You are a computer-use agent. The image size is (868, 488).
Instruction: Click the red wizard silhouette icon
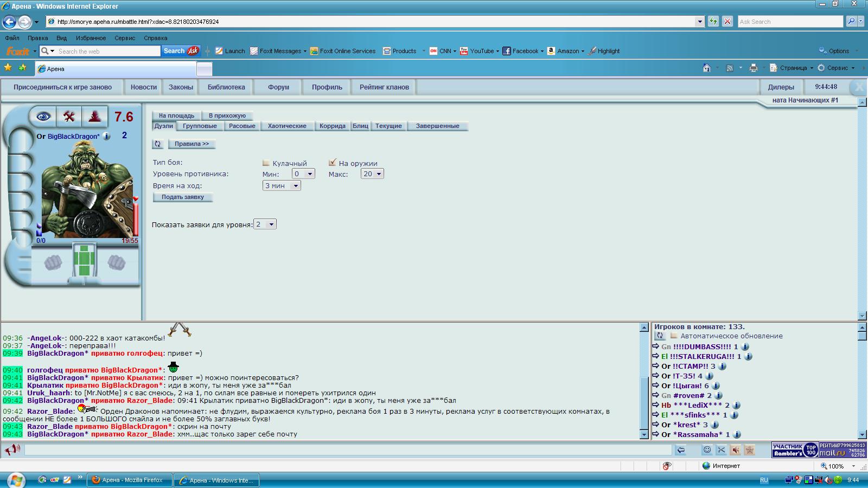coord(95,116)
